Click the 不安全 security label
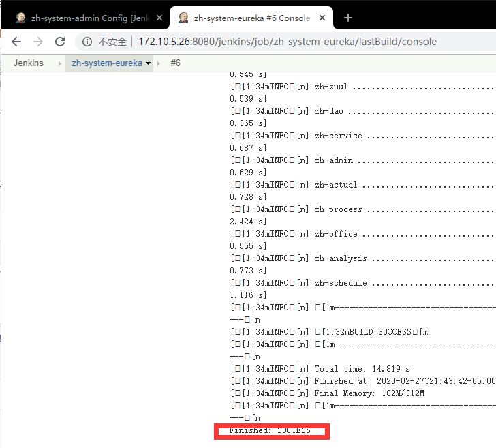 click(x=112, y=42)
